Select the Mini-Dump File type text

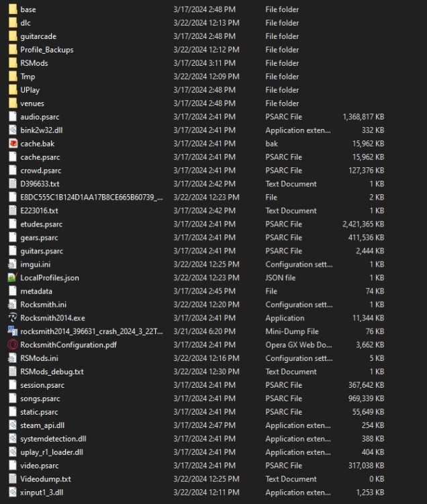point(292,331)
